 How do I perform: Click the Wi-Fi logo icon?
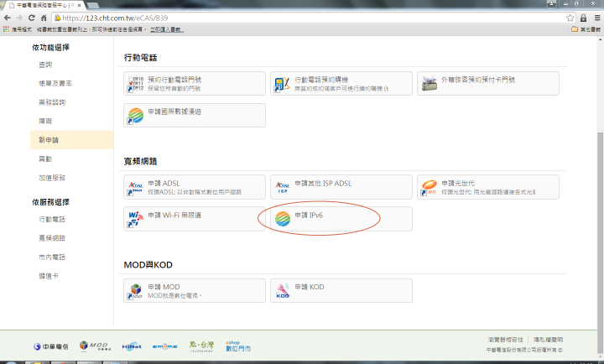[x=136, y=219]
